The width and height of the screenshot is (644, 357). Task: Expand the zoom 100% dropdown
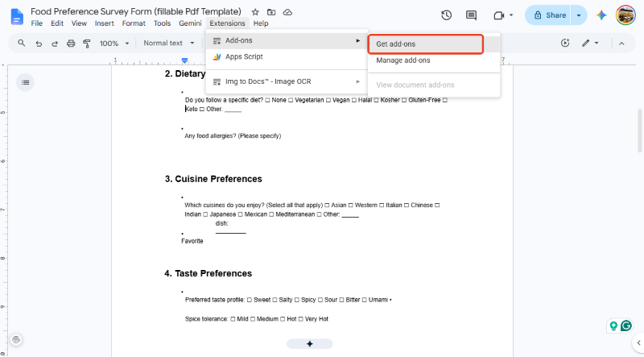(114, 44)
